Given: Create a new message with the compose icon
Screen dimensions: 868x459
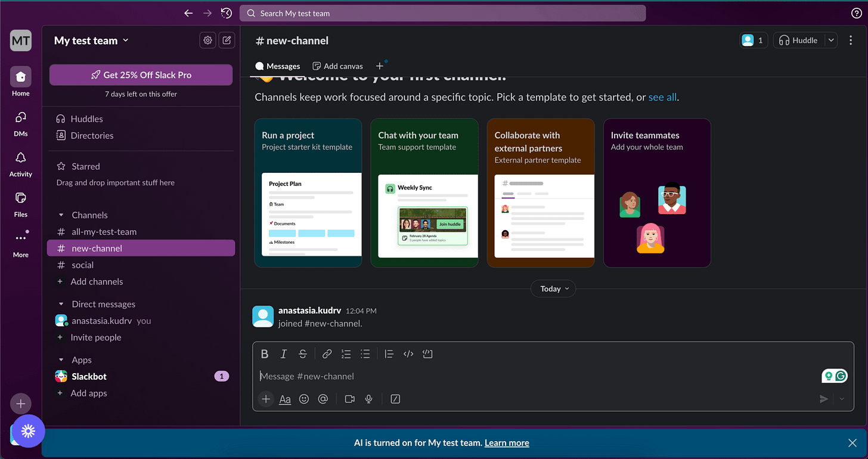Looking at the screenshot, I should pos(227,41).
